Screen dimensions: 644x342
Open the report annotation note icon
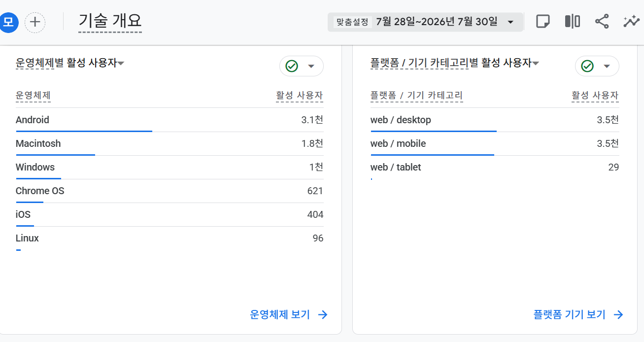click(542, 22)
